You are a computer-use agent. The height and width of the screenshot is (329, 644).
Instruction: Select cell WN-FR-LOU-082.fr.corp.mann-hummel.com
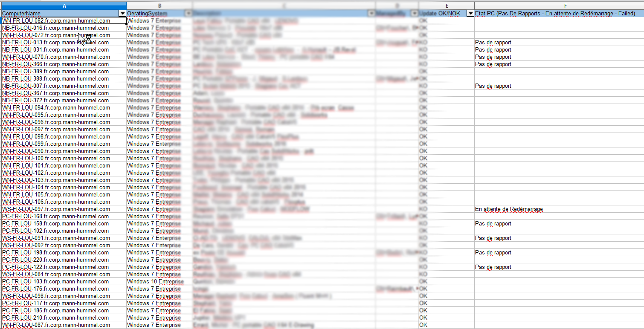(56, 20)
